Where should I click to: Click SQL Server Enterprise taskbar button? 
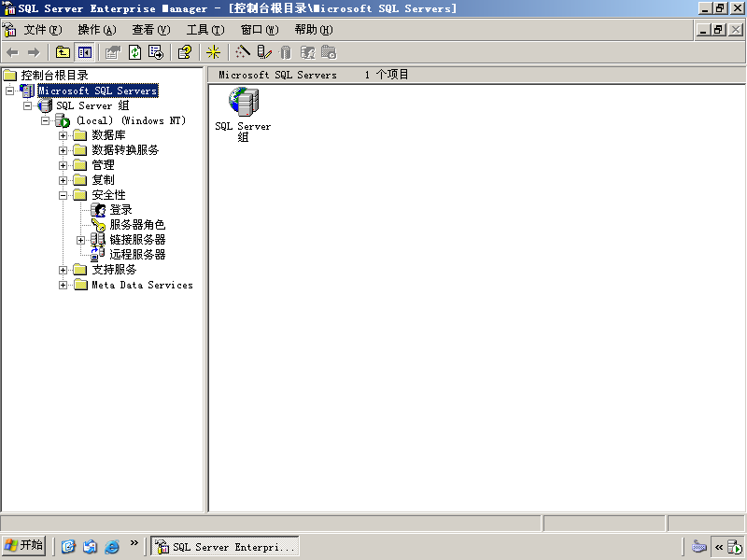point(225,546)
